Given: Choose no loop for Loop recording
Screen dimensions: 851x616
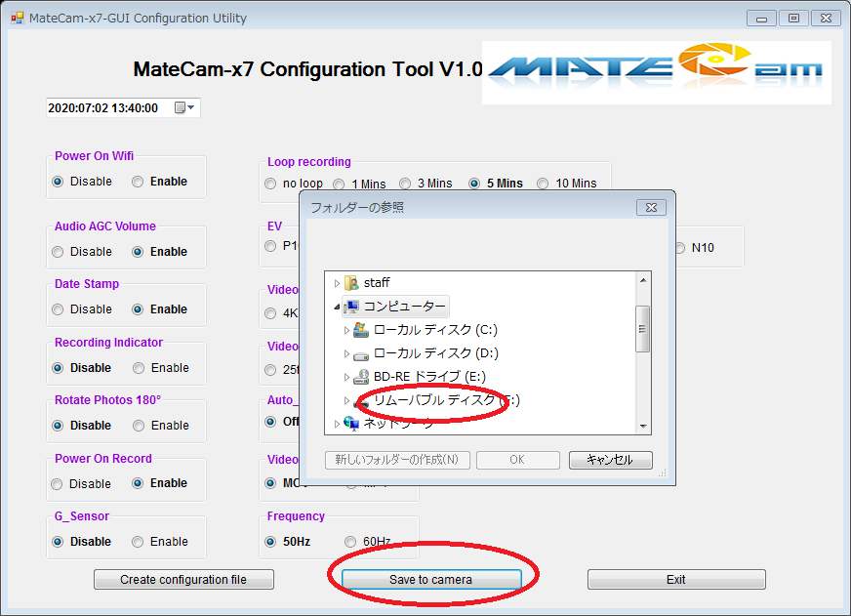Looking at the screenshot, I should 270,184.
